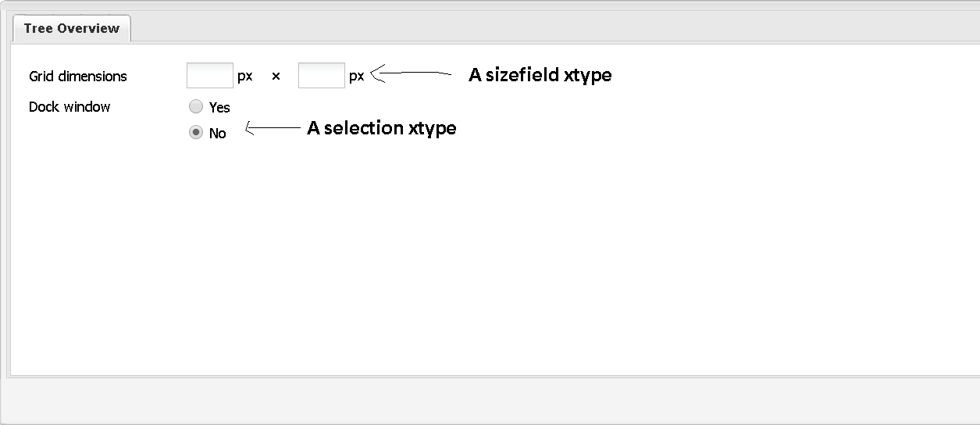Click the "A selection xtype" annotation text

click(381, 128)
